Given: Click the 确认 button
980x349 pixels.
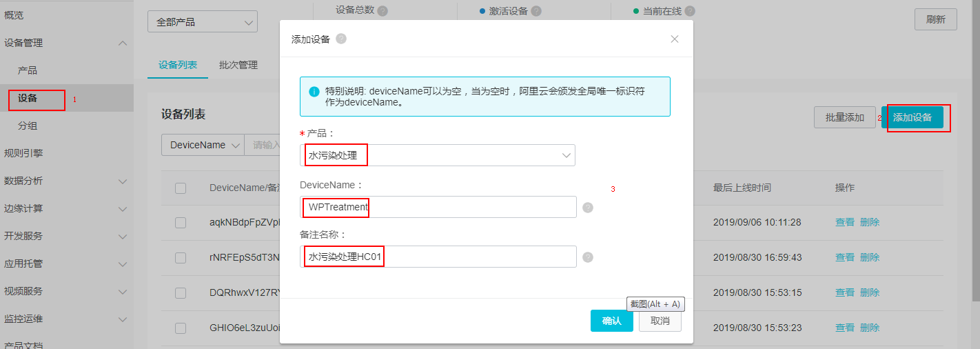Looking at the screenshot, I should [612, 321].
